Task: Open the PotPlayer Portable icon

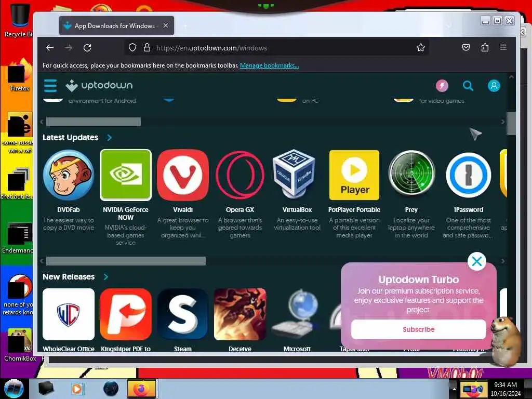Action: (x=354, y=175)
